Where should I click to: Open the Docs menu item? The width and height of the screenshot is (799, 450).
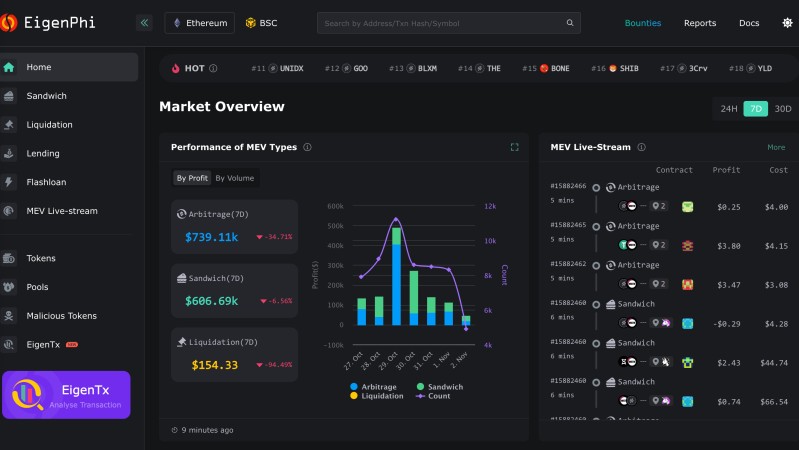pyautogui.click(x=749, y=23)
